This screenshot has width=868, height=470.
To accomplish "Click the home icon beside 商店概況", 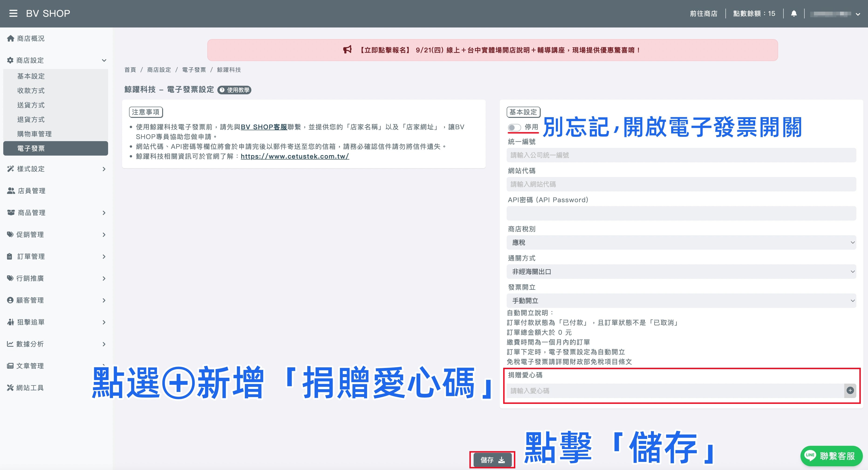I will (10, 38).
